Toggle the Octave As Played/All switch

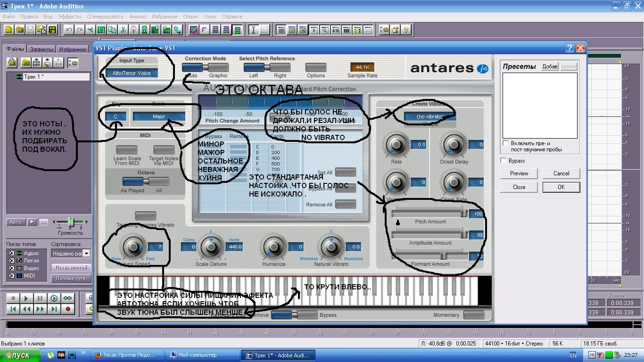(x=146, y=181)
